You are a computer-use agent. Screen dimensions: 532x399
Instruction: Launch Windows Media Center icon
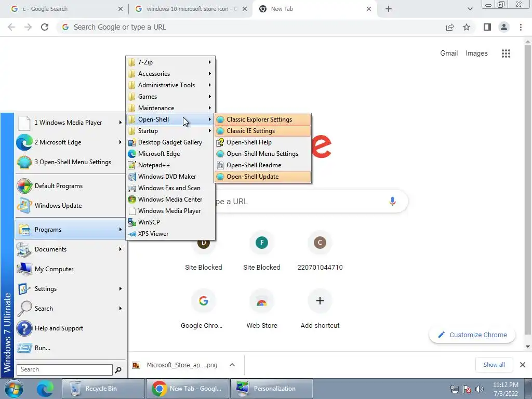pos(132,199)
